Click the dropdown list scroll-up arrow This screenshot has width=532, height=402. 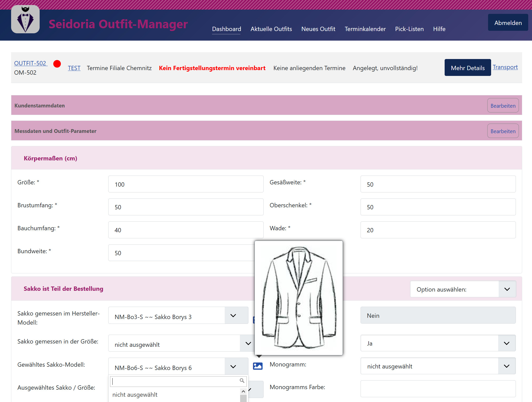243,391
